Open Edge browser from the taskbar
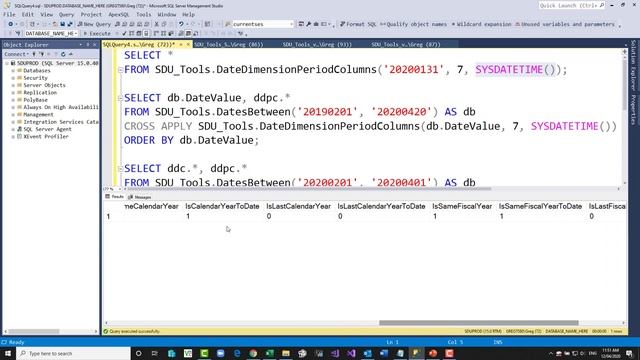 pos(237,353)
